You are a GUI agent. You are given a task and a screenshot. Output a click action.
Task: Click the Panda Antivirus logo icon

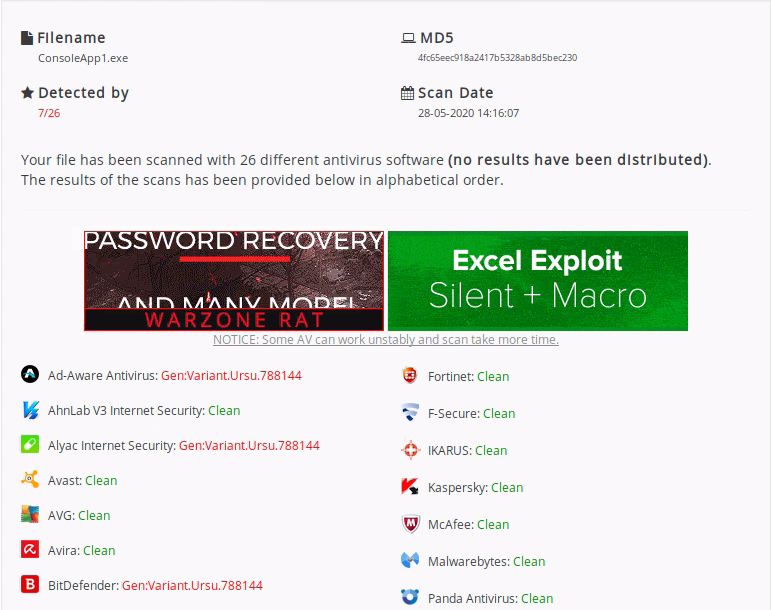click(x=410, y=597)
